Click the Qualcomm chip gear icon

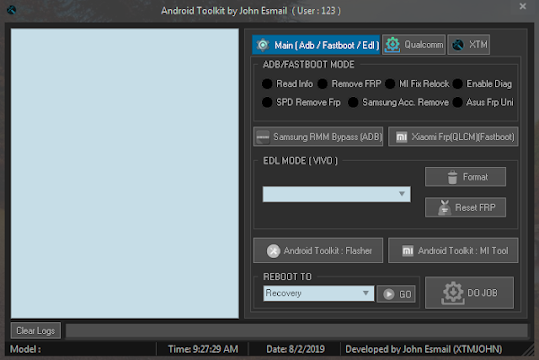click(x=392, y=45)
